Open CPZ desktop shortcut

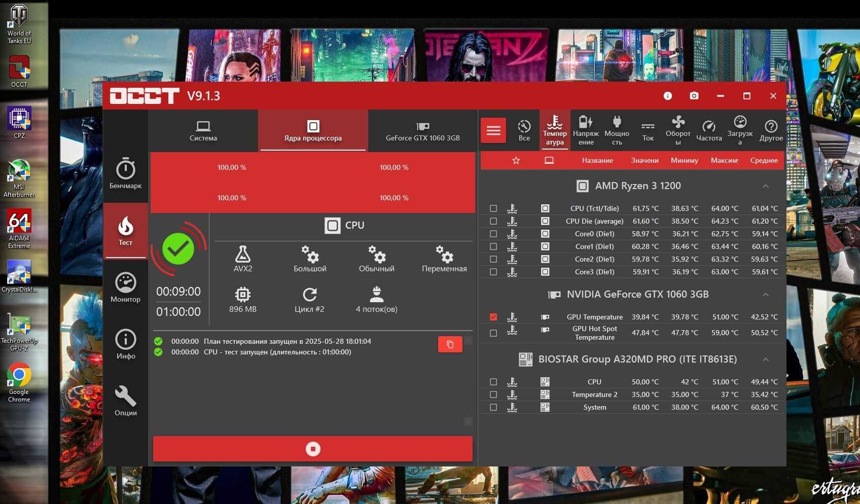point(19,122)
